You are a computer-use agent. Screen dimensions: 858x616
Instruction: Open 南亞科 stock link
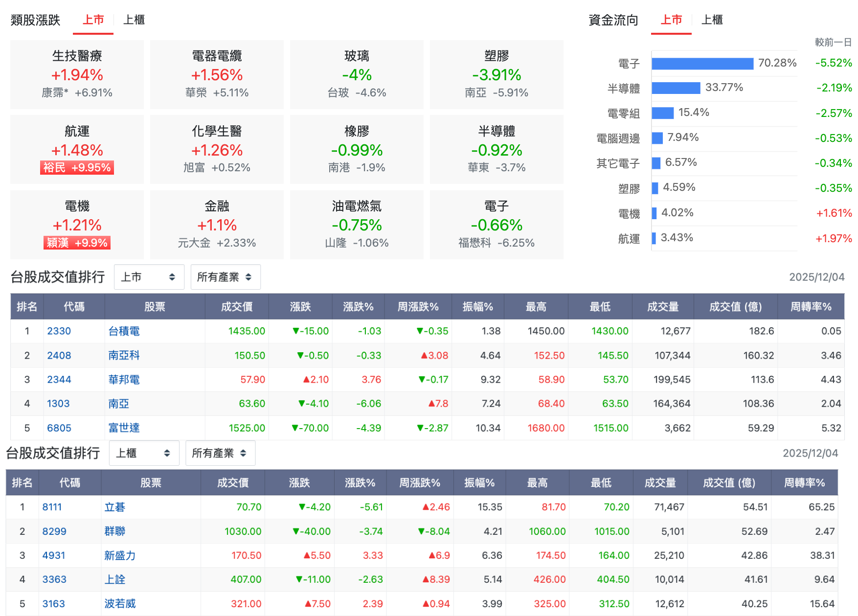[x=123, y=355]
